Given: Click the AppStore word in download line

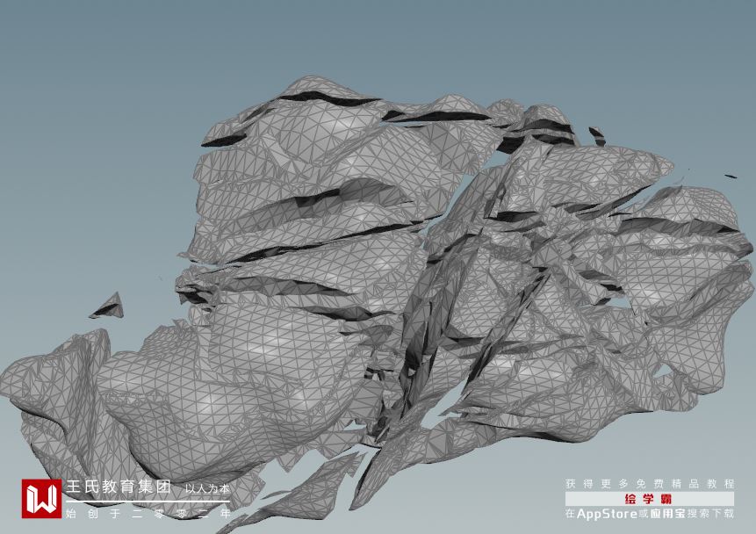Looking at the screenshot, I should [607, 514].
